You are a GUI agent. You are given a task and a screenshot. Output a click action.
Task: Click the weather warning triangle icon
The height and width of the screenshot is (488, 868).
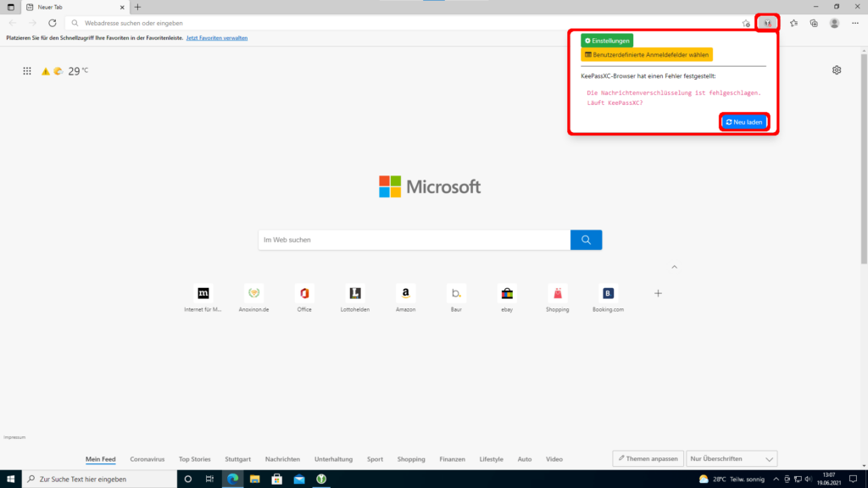(x=46, y=71)
